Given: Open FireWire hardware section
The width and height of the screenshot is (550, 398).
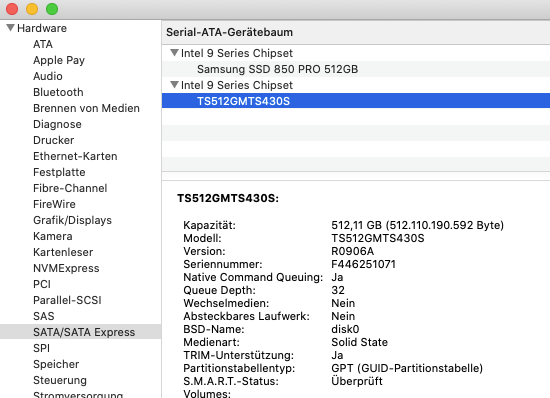Looking at the screenshot, I should pos(54,204).
